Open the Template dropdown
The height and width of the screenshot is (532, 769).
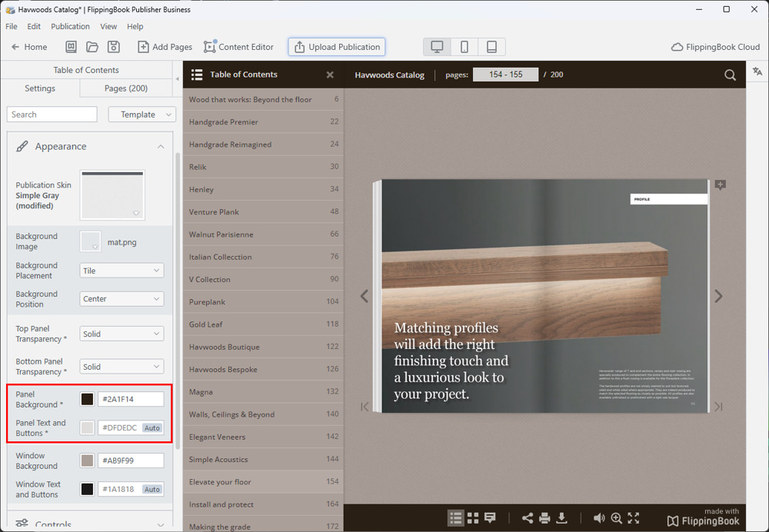click(x=142, y=115)
